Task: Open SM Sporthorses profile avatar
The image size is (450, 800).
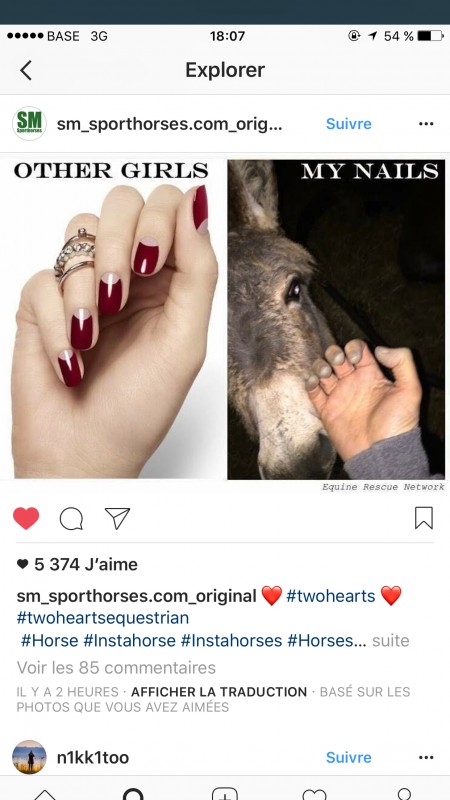Action: coord(29,123)
